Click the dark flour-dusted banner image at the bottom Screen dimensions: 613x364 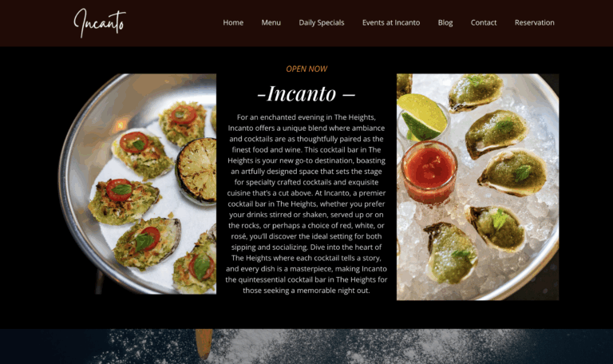(306, 346)
